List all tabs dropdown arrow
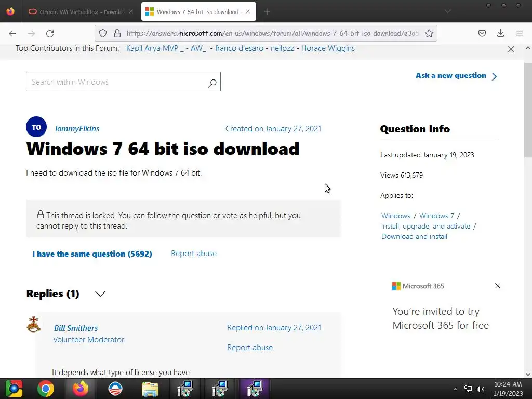532x399 pixels. click(x=448, y=11)
